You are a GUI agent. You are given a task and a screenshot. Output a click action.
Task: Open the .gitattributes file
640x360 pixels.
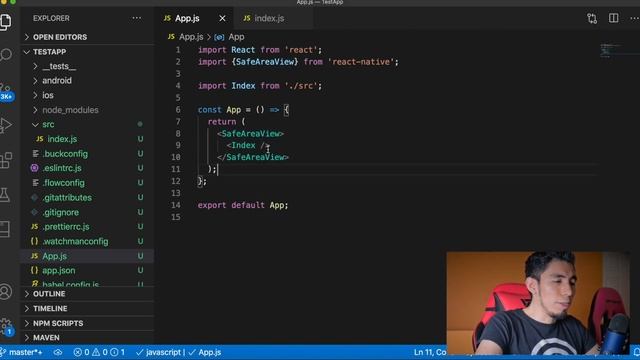pyautogui.click(x=87, y=198)
